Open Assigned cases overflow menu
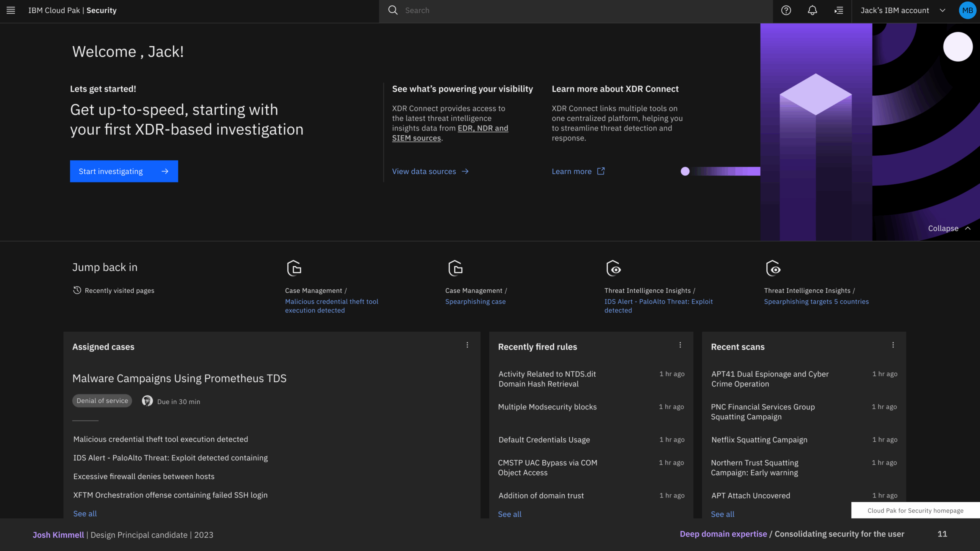The width and height of the screenshot is (980, 551). pyautogui.click(x=467, y=345)
